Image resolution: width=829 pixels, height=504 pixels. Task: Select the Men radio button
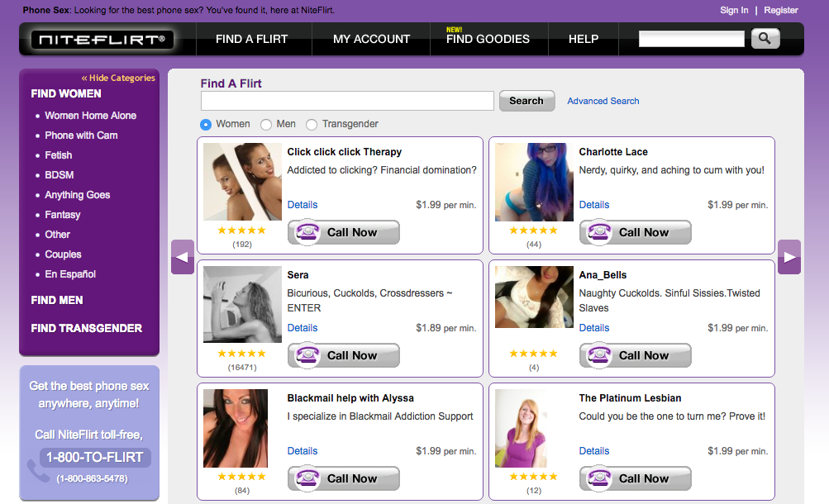point(266,124)
